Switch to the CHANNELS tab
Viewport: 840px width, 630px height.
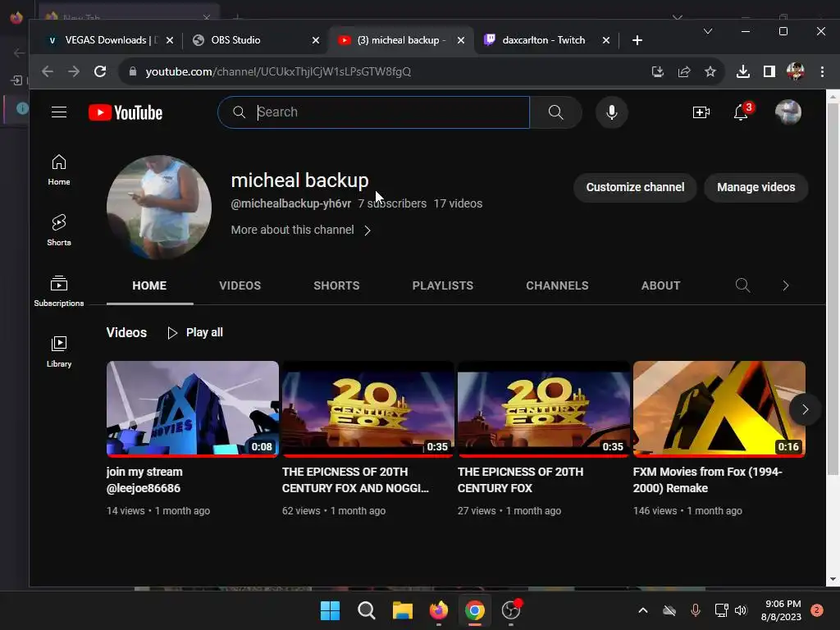click(x=557, y=285)
